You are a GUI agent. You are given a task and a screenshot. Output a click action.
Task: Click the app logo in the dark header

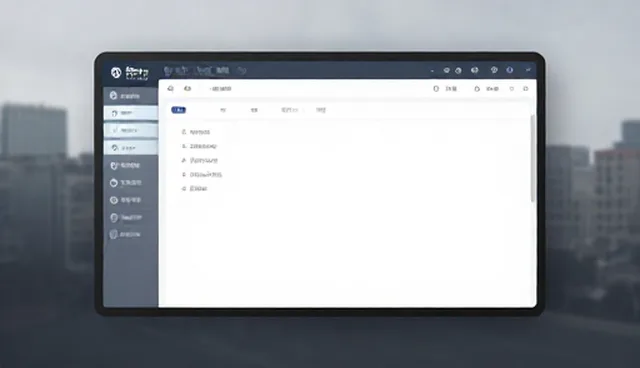tap(116, 73)
